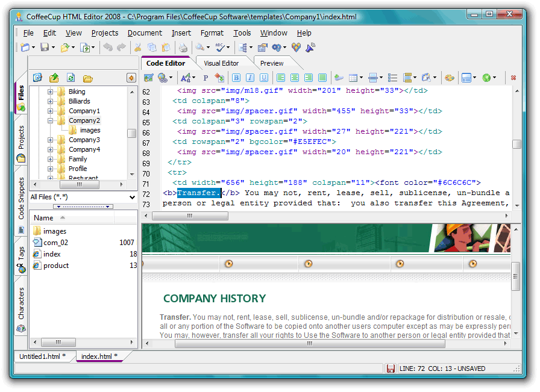Align text left

coord(281,78)
